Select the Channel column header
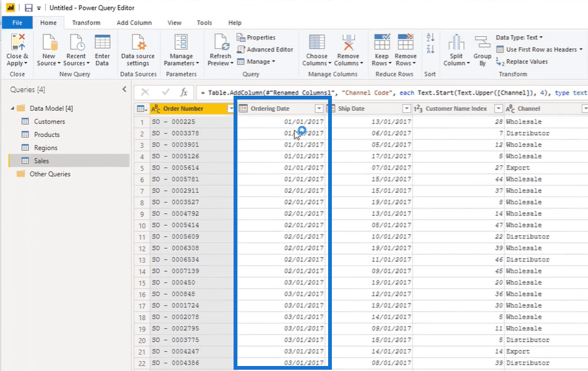The width and height of the screenshot is (588, 371). click(x=546, y=109)
